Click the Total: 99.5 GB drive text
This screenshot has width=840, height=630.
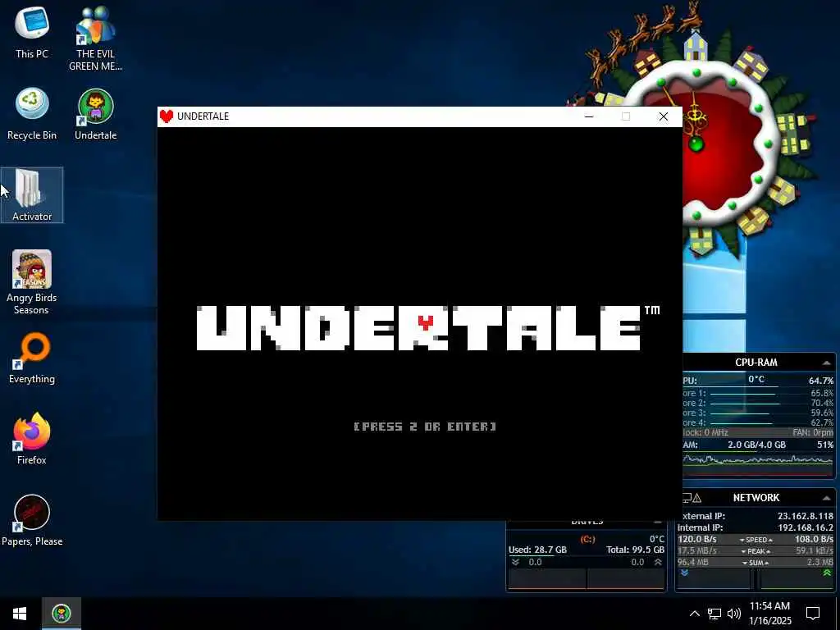tap(636, 550)
